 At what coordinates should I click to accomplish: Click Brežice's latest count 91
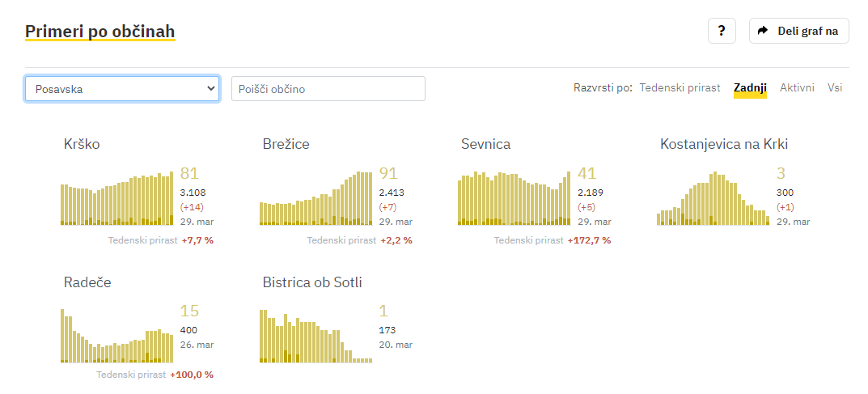[388, 174]
